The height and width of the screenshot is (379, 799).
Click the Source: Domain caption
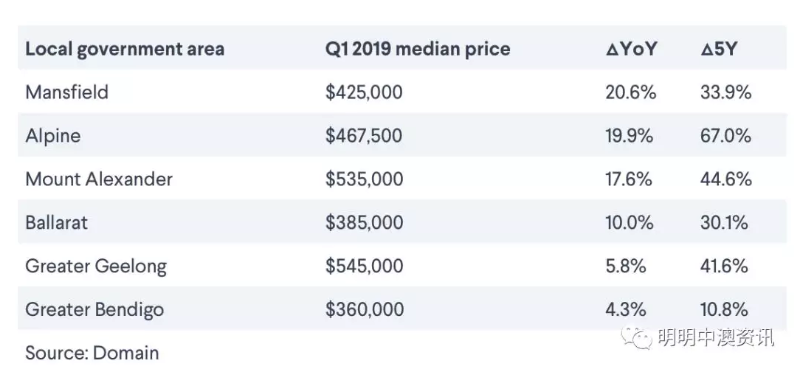[92, 353]
